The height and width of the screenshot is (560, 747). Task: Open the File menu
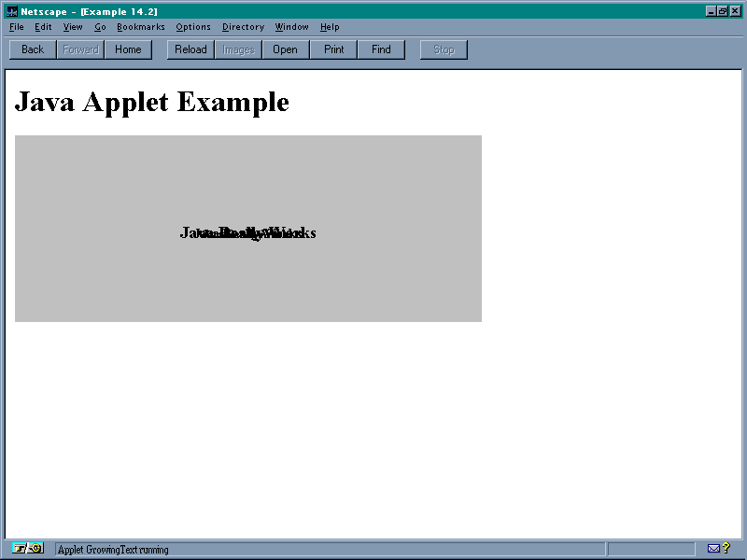point(17,27)
